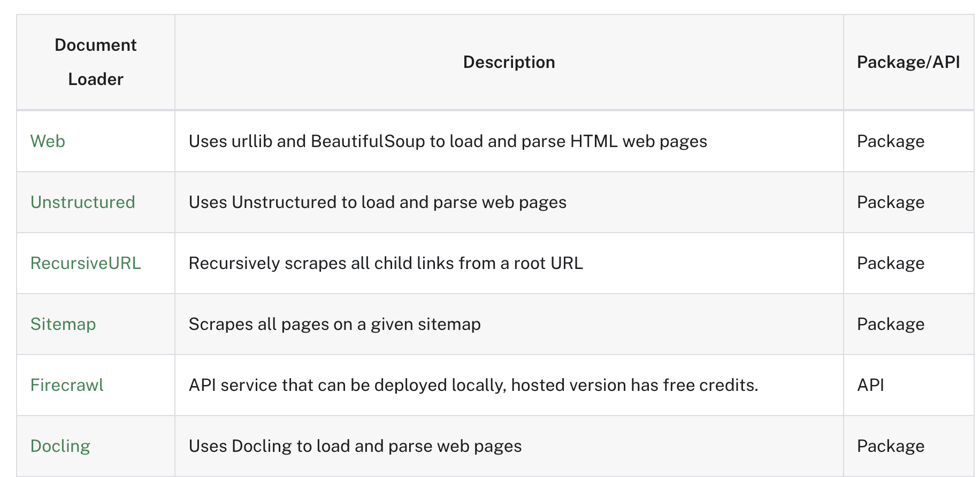Open the Web document loader link
The image size is (980, 477).
(x=48, y=141)
